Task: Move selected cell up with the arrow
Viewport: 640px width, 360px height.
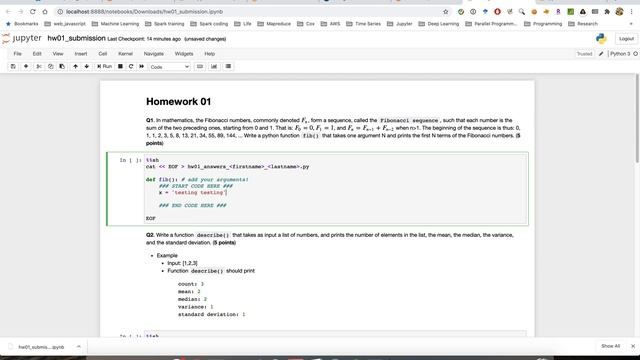Action: pyautogui.click(x=75, y=67)
